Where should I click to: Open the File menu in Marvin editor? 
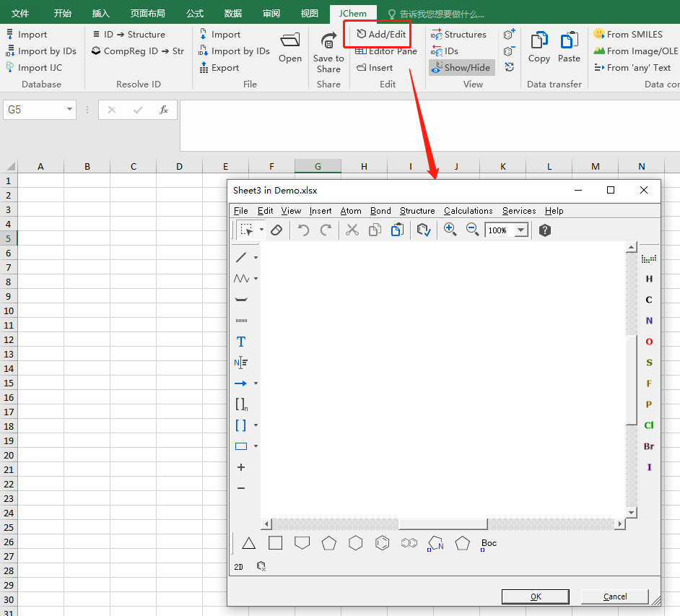point(240,211)
